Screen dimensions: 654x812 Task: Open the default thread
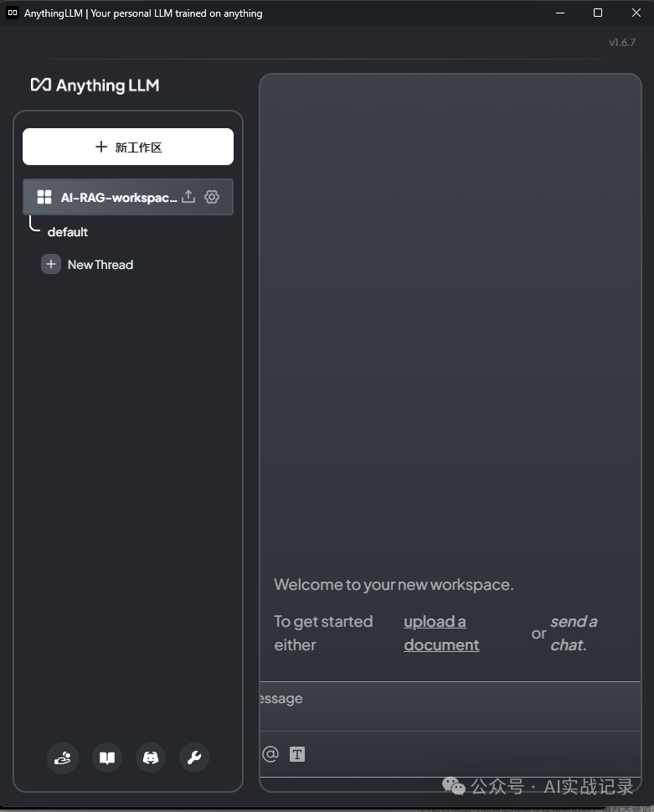[x=67, y=232]
